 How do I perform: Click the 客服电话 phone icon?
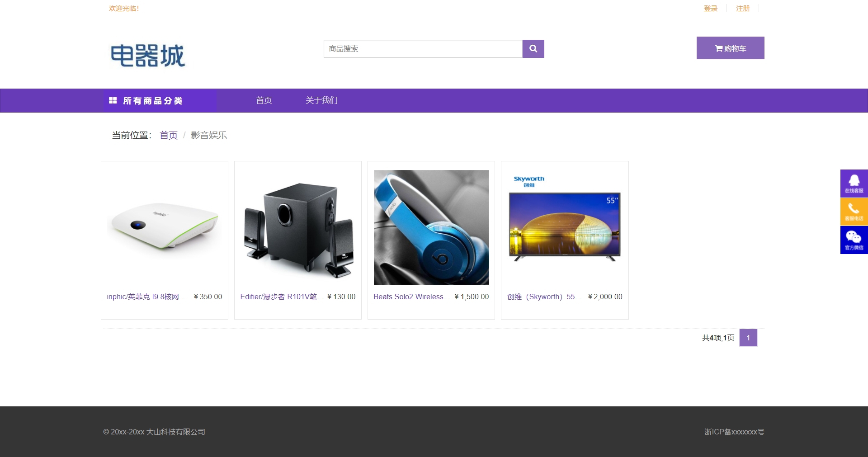pyautogui.click(x=854, y=212)
